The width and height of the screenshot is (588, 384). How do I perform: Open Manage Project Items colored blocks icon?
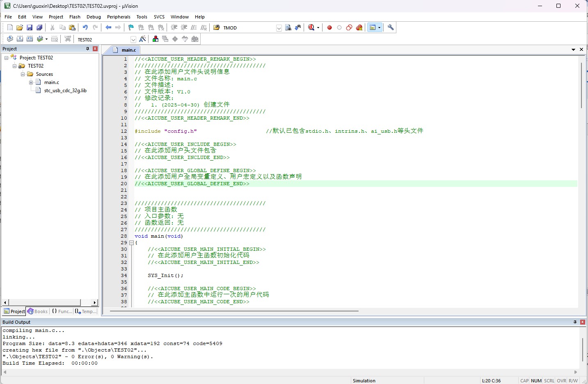(x=155, y=39)
